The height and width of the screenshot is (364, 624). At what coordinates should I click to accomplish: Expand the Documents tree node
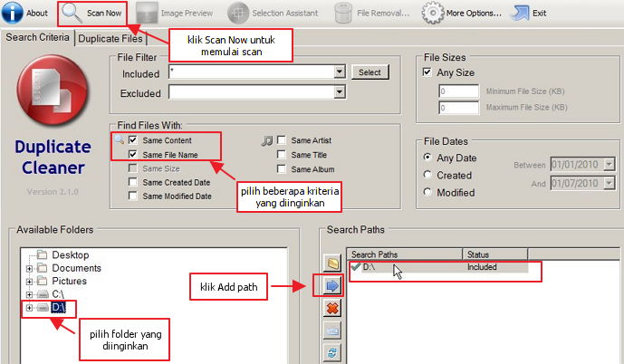29,269
